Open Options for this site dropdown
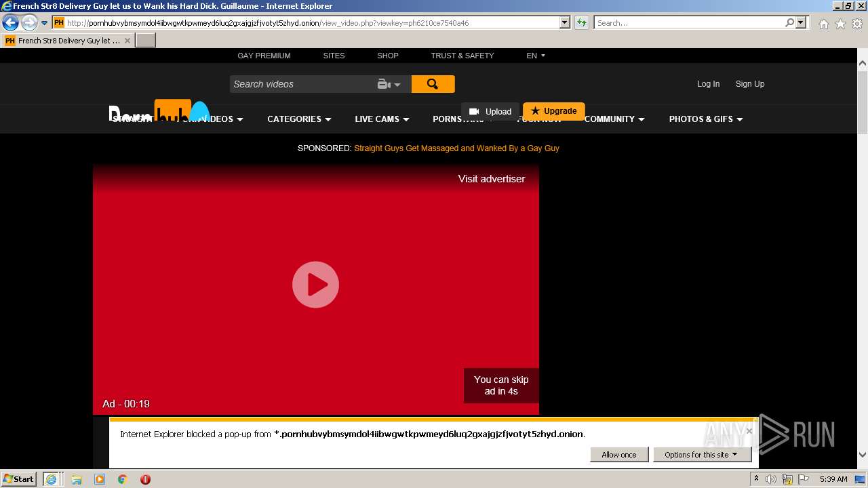This screenshot has height=488, width=868. (702, 455)
